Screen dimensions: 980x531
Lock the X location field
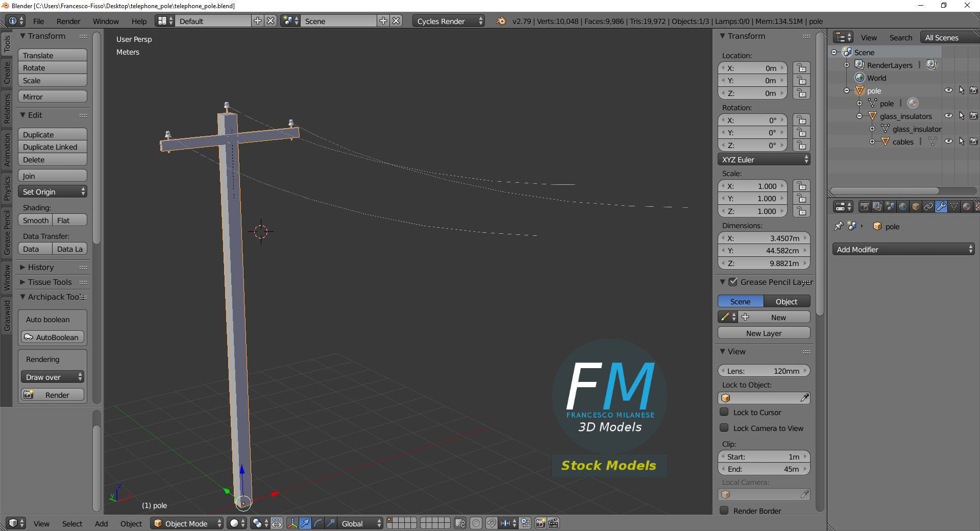tap(802, 68)
